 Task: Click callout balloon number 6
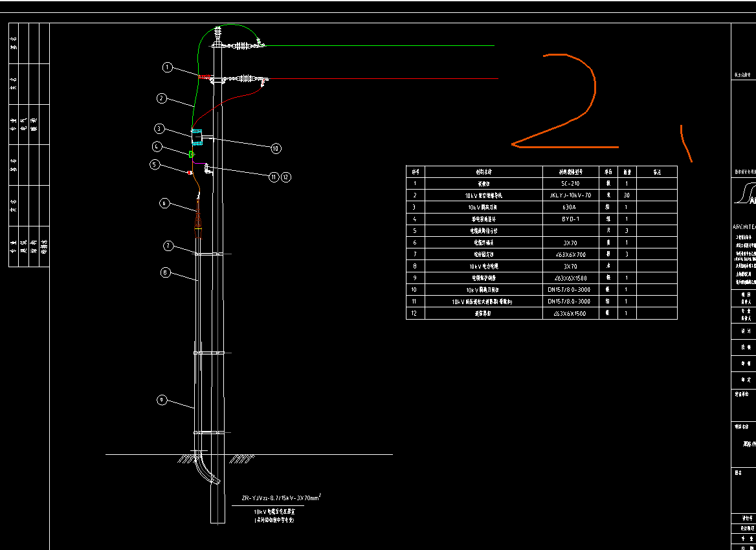click(164, 203)
